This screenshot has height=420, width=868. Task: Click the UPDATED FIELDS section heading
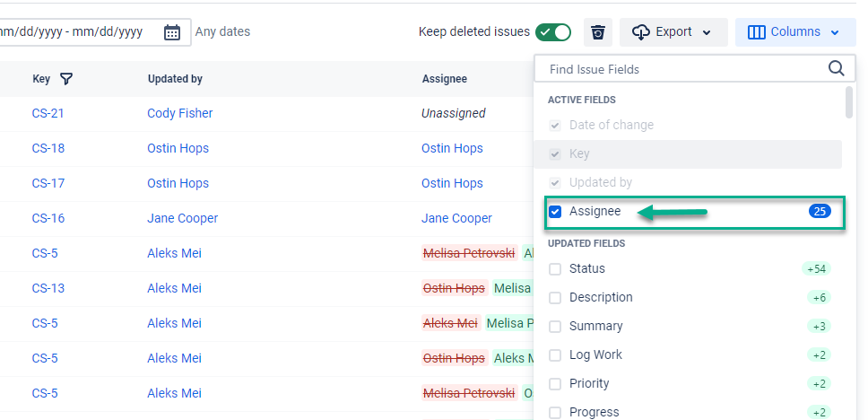[x=586, y=244]
